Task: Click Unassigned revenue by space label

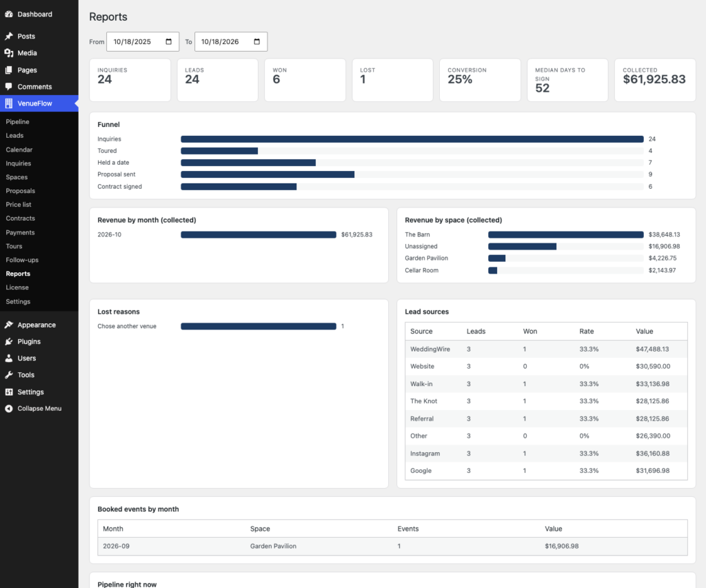Action: (421, 246)
